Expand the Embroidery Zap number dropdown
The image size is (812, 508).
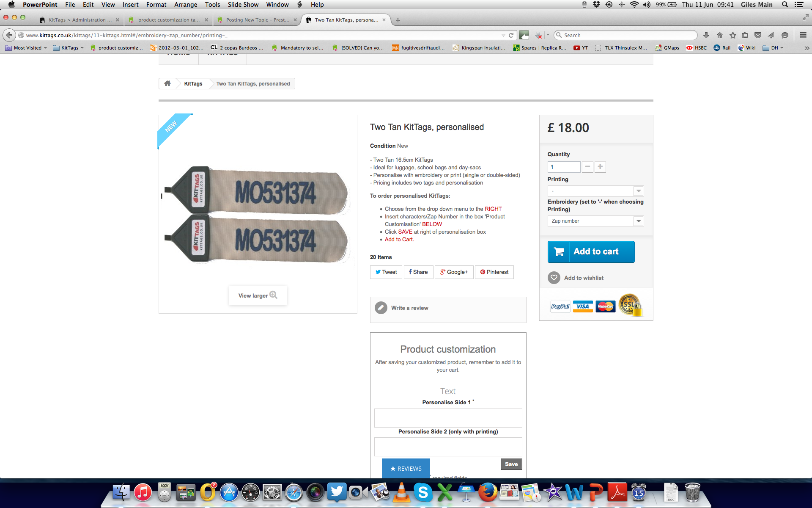point(595,221)
